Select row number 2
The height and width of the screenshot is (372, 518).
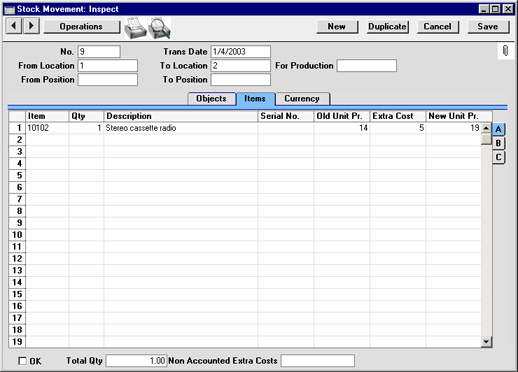(x=17, y=140)
